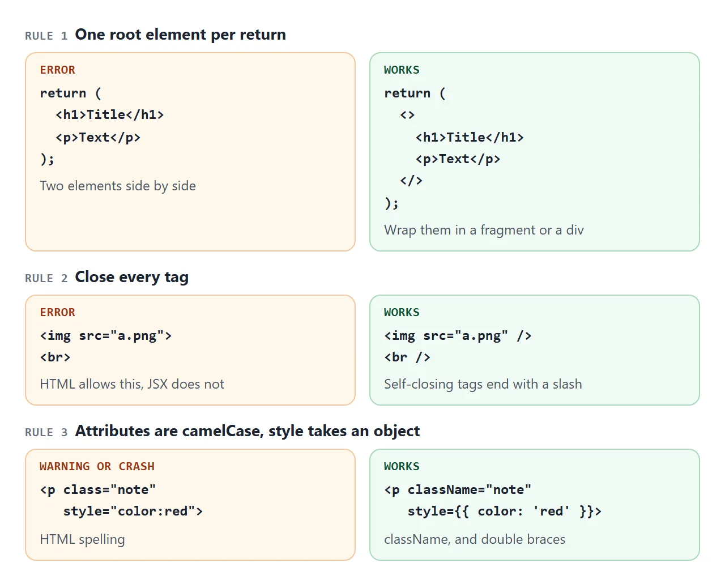Click the "return (" line in the error card

tap(71, 93)
